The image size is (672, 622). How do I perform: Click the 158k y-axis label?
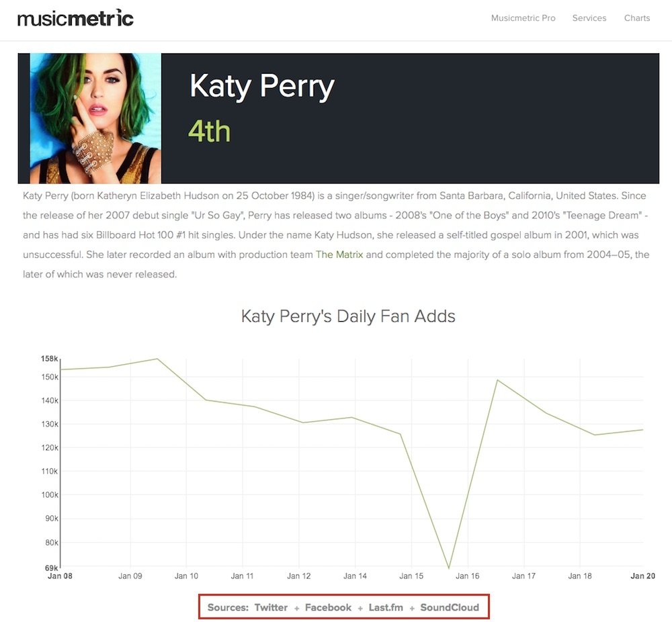pyautogui.click(x=49, y=359)
